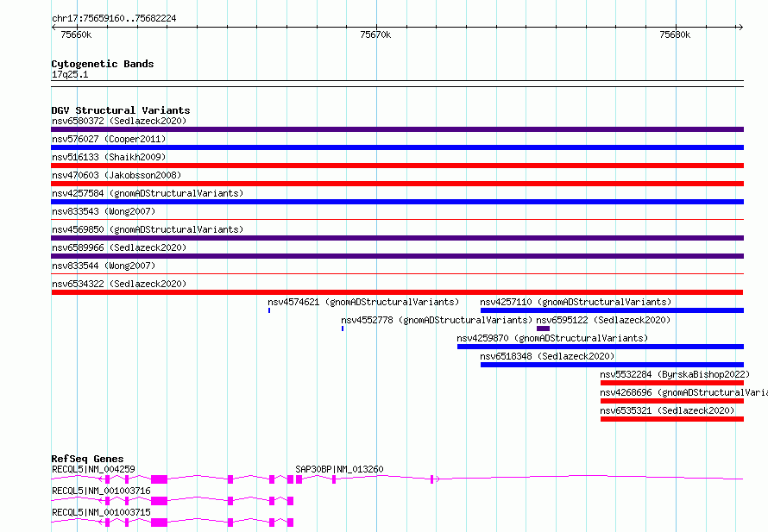The height and width of the screenshot is (532, 768).
Task: Open nsv6518348 (Sedlazeck2020) label
Action: click(547, 356)
